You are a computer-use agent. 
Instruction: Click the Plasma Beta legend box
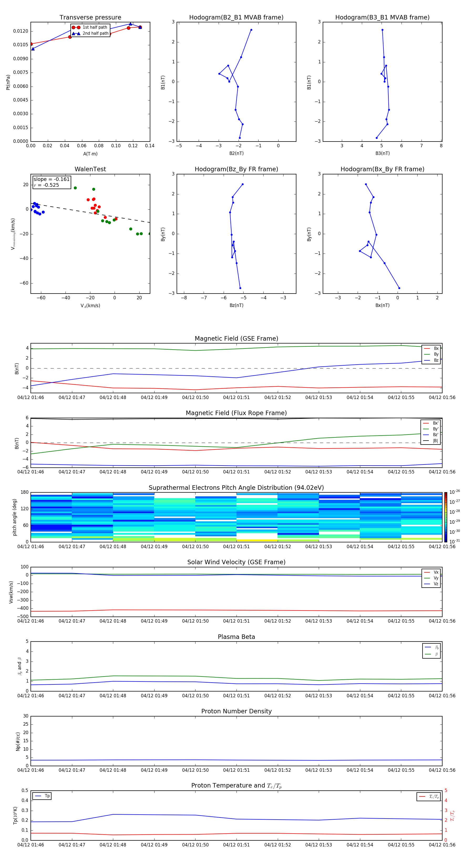coord(431,651)
